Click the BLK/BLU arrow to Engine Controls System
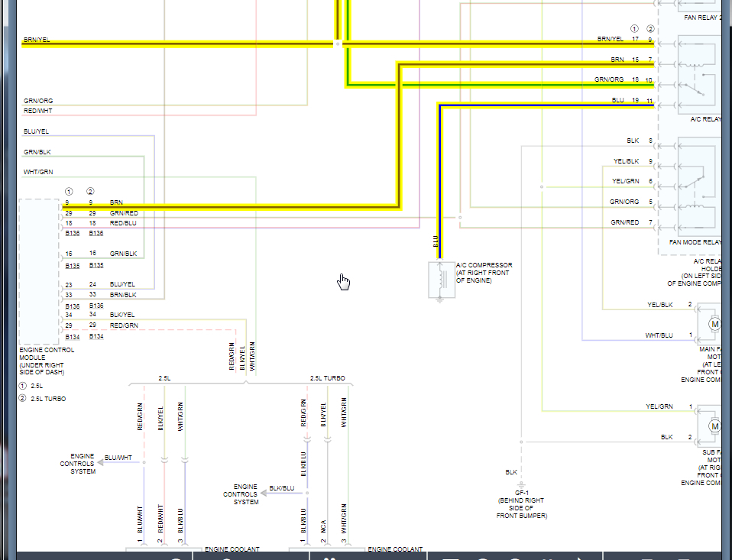The height and width of the screenshot is (560, 732). 283,493
